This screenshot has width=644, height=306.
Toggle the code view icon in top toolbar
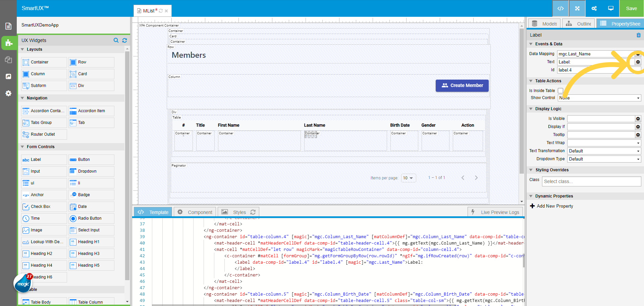[560, 8]
